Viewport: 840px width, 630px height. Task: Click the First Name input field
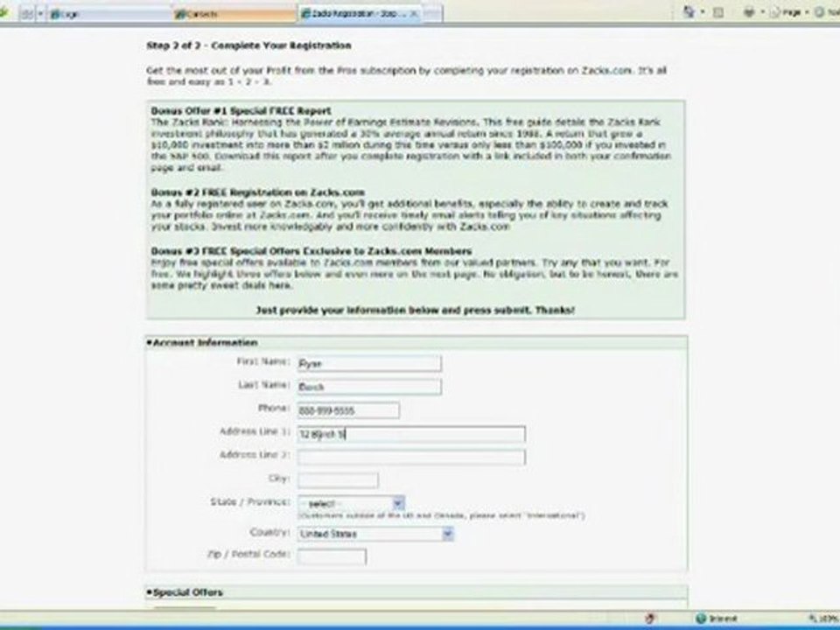coord(369,363)
